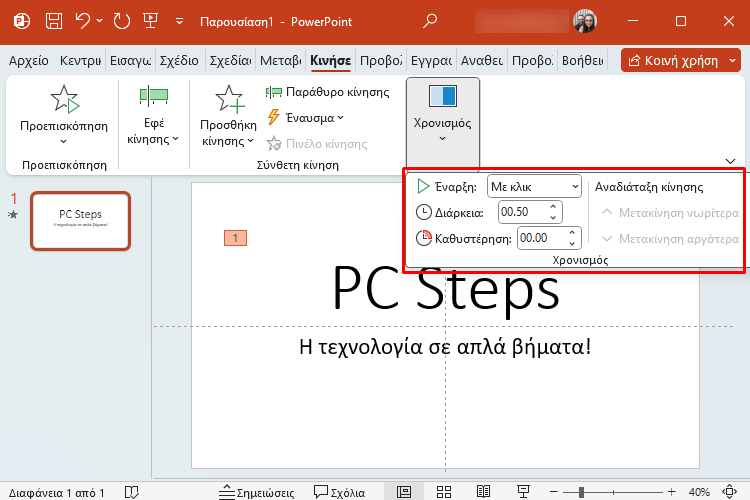Increase Καθυστέρηση with up spinner
The image size is (750, 500).
click(572, 232)
